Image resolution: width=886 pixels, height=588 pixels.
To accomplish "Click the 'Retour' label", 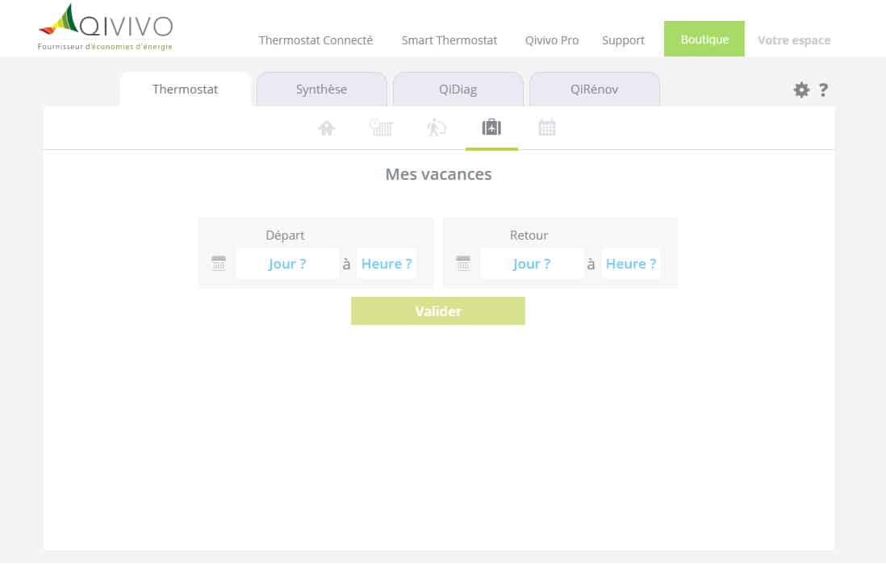I will click(529, 235).
